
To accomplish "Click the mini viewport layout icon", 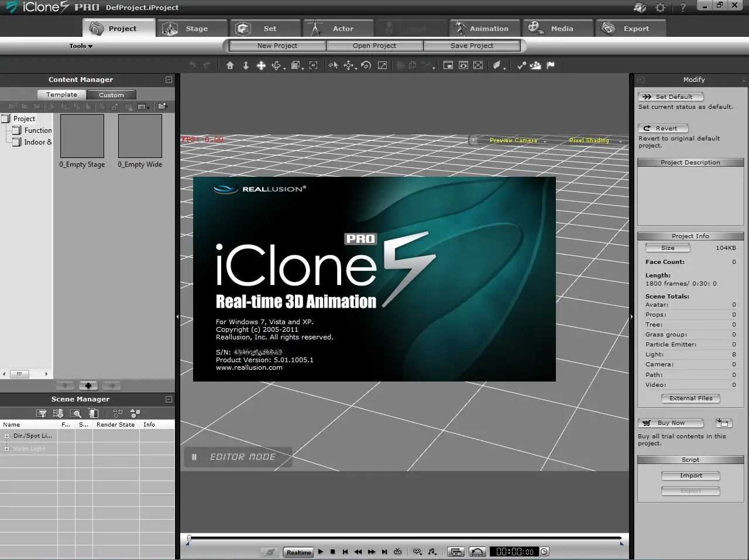I will pyautogui.click(x=448, y=66).
